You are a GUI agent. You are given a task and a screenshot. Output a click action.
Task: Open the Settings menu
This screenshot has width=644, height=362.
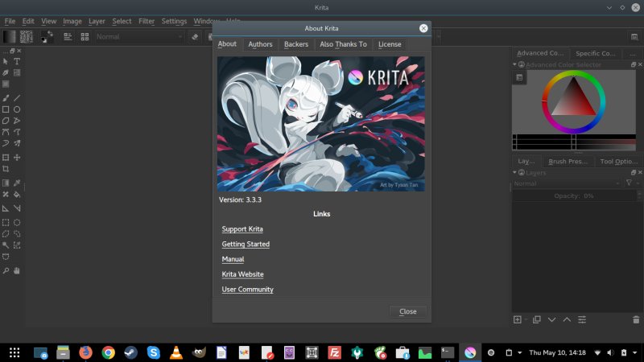(174, 22)
